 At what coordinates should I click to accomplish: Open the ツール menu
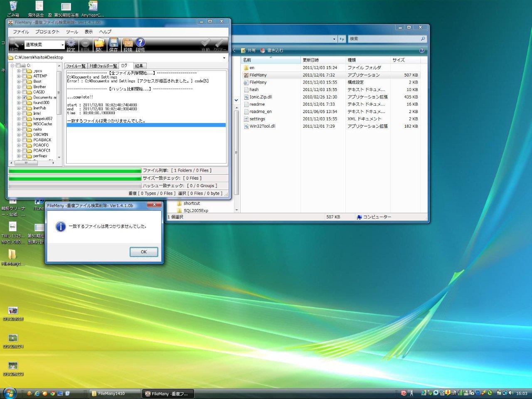[x=72, y=32]
